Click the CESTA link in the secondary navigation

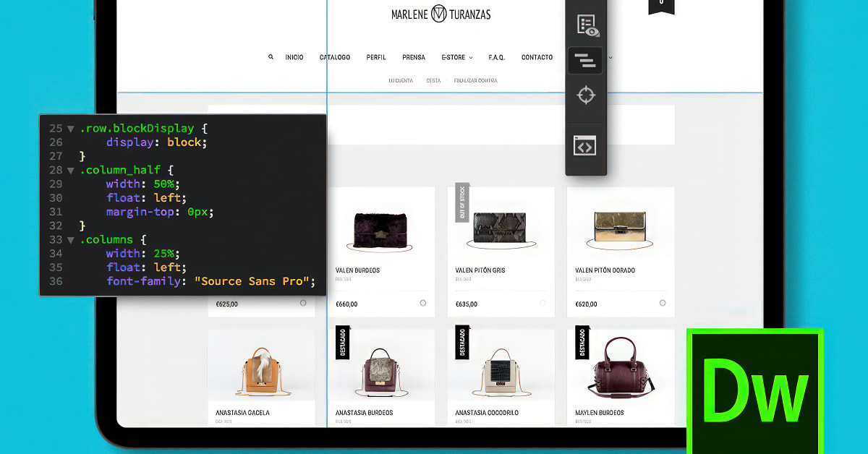coord(433,80)
